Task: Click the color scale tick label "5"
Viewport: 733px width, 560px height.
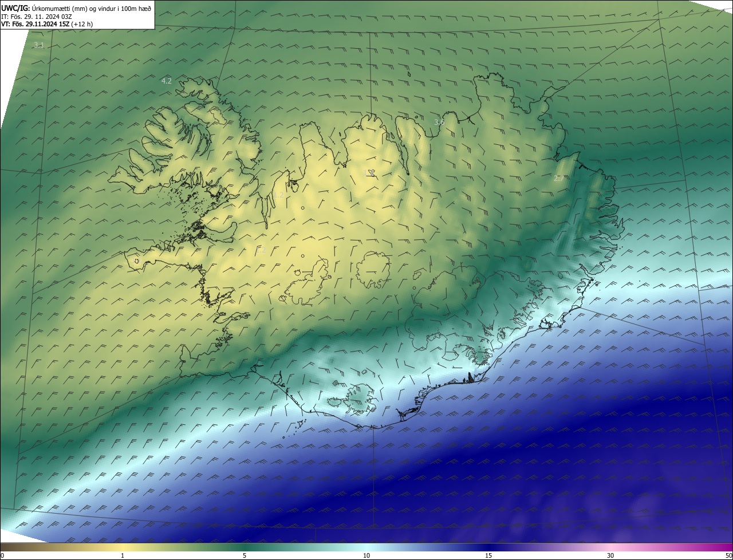Action: (245, 555)
